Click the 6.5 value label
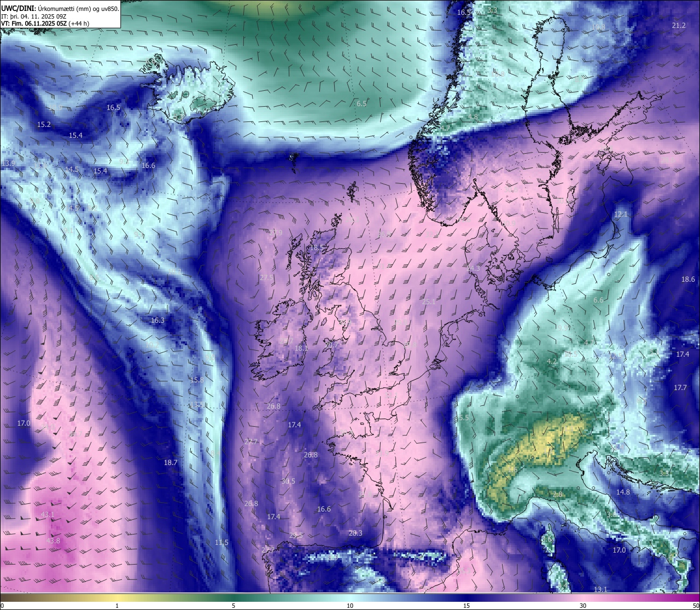The width and height of the screenshot is (700, 610). (x=361, y=103)
